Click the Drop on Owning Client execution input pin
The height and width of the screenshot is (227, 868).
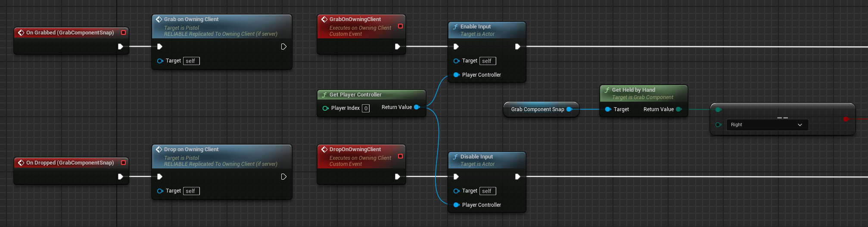pyautogui.click(x=160, y=177)
